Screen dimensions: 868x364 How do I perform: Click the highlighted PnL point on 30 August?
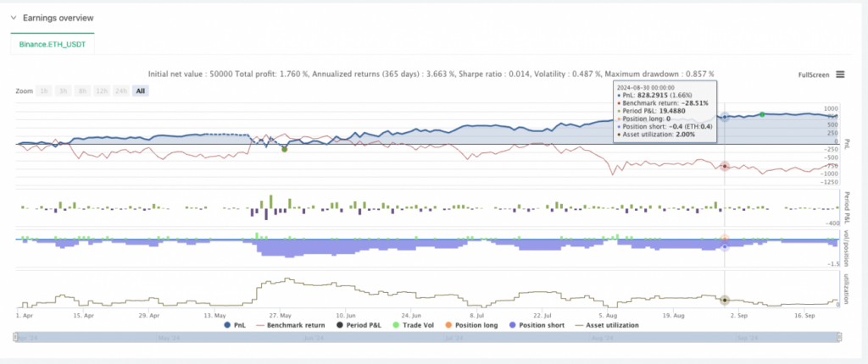pyautogui.click(x=725, y=116)
